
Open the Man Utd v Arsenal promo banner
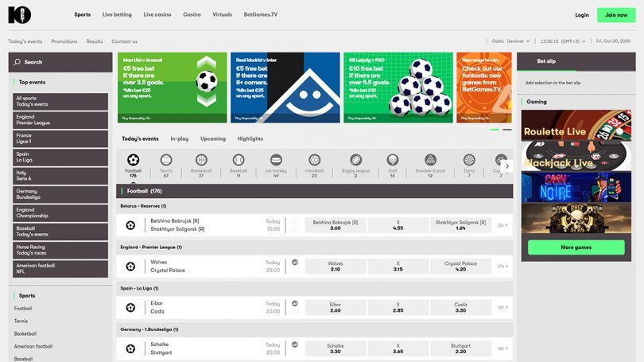pyautogui.click(x=172, y=88)
